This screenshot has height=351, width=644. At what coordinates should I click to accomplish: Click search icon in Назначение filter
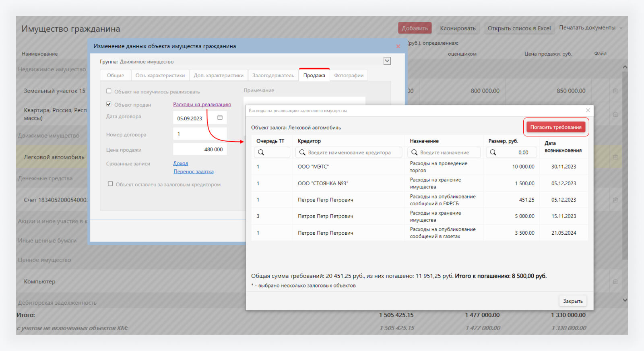click(x=414, y=153)
